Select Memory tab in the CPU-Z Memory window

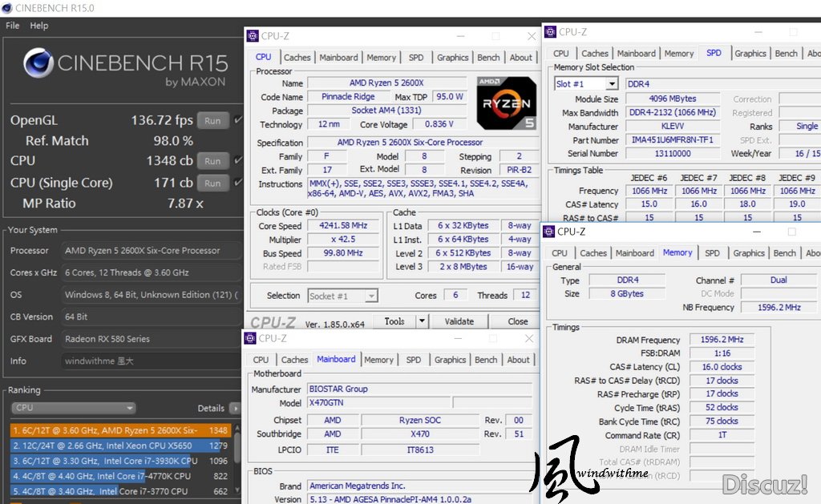677,252
